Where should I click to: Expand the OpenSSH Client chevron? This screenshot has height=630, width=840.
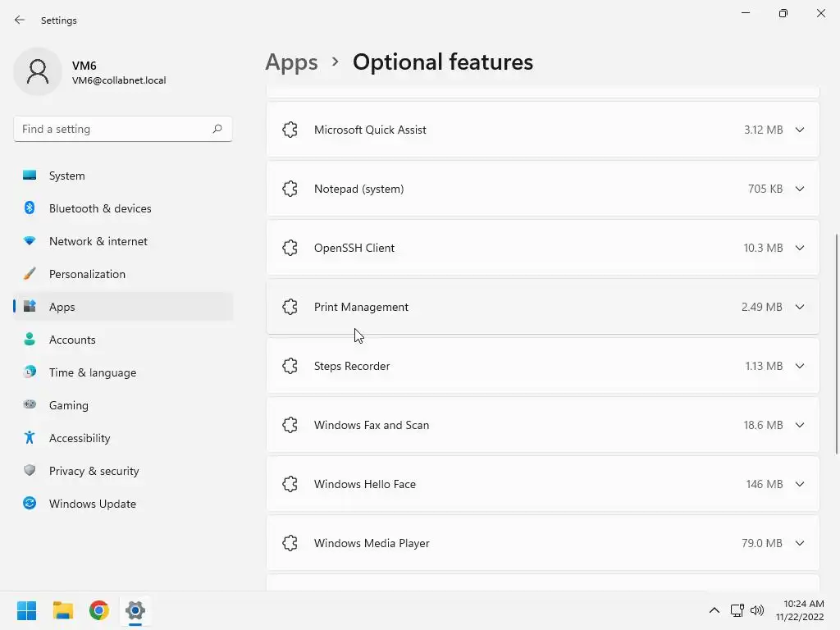point(800,248)
